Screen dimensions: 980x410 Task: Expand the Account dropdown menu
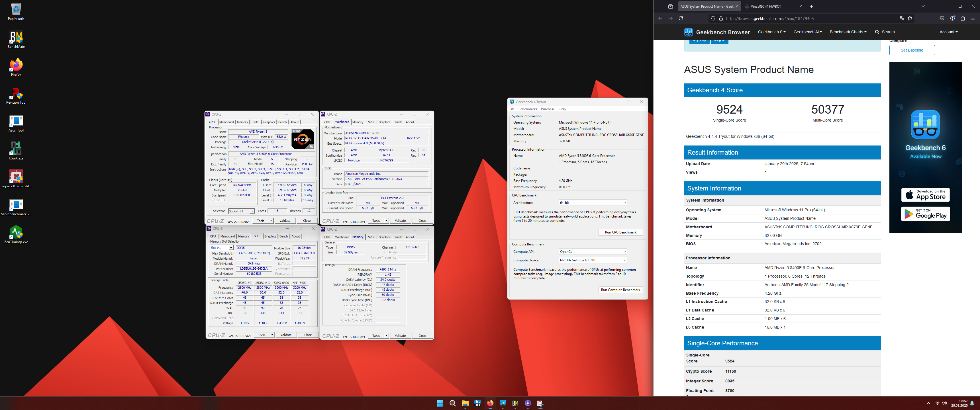pos(948,32)
